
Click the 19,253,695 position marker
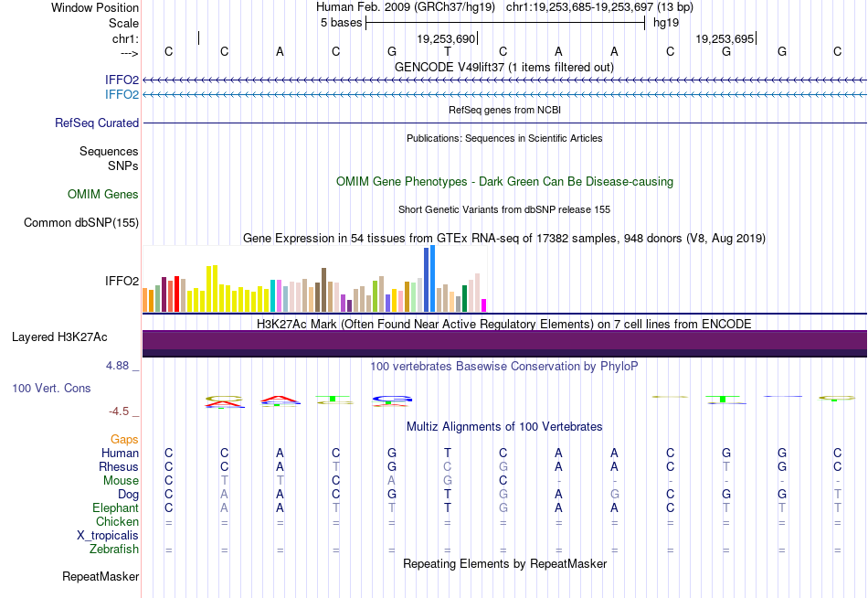(725, 38)
